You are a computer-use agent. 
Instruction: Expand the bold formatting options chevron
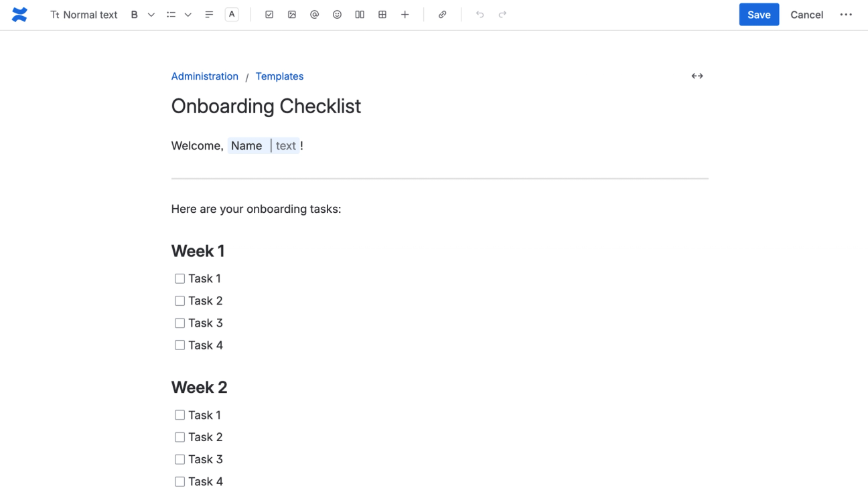point(151,14)
